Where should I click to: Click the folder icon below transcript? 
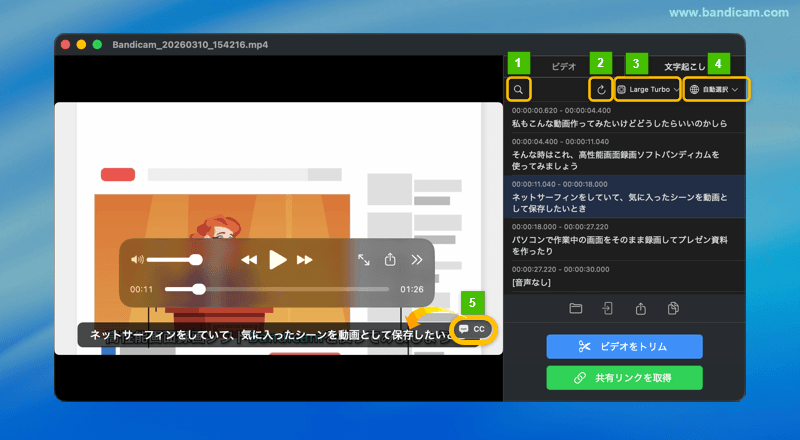[x=576, y=308]
